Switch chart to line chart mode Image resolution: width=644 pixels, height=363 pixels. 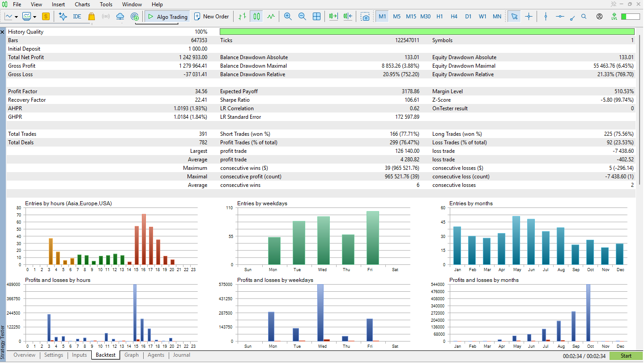tap(271, 17)
